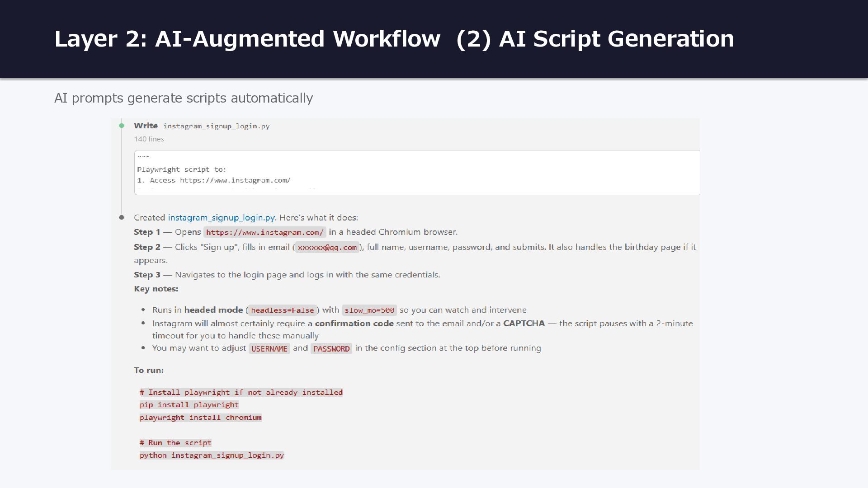Image resolution: width=868 pixels, height=488 pixels.
Task: Select the PASSWORD code tag
Action: coord(331,348)
